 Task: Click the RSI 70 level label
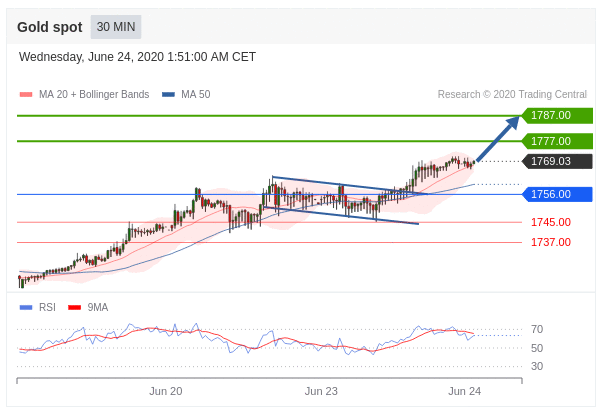(537, 330)
